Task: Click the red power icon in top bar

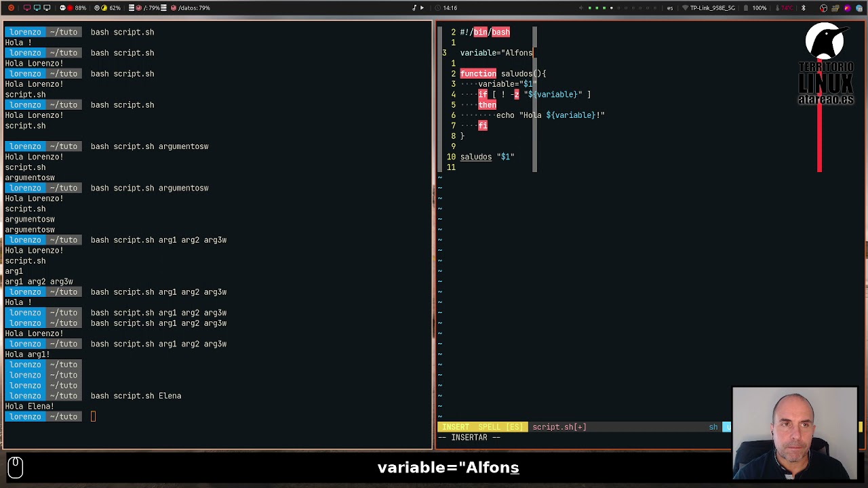Action: pyautogui.click(x=11, y=8)
